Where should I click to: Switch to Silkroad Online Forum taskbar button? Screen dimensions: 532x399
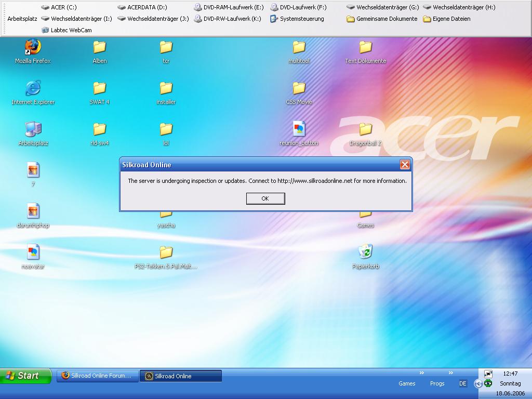[x=97, y=376]
